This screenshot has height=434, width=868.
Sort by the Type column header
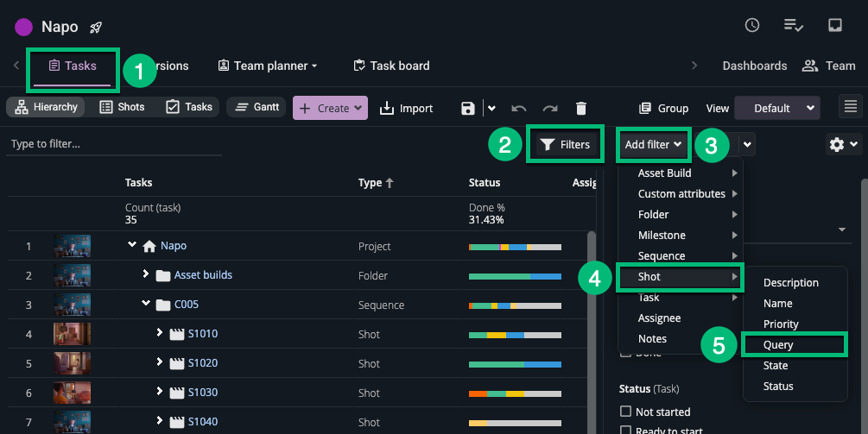(x=376, y=182)
